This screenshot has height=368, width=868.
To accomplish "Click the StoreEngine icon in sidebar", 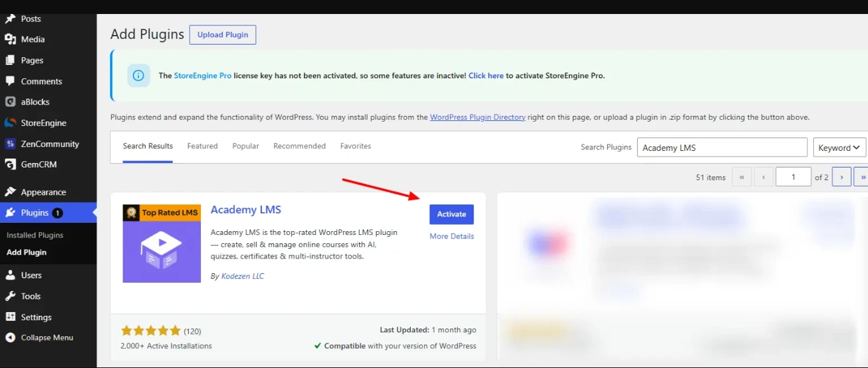I will pyautogui.click(x=10, y=123).
